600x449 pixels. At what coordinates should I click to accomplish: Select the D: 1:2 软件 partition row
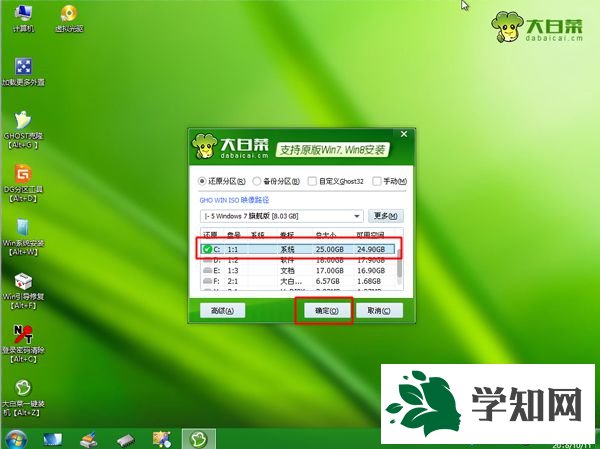coord(298,260)
